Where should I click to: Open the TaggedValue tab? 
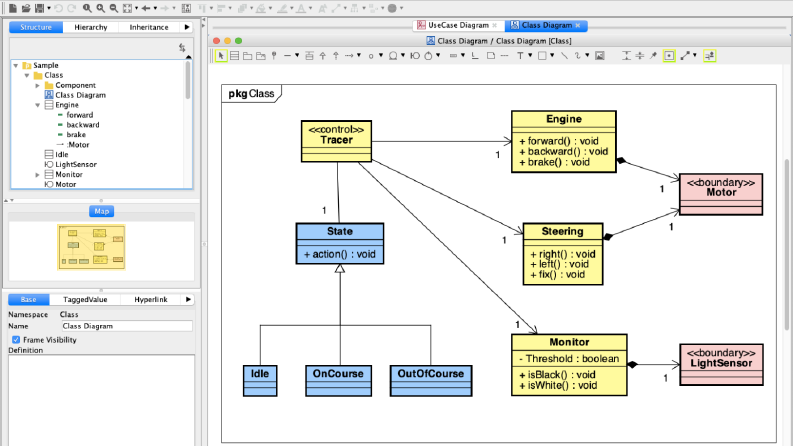pos(85,299)
